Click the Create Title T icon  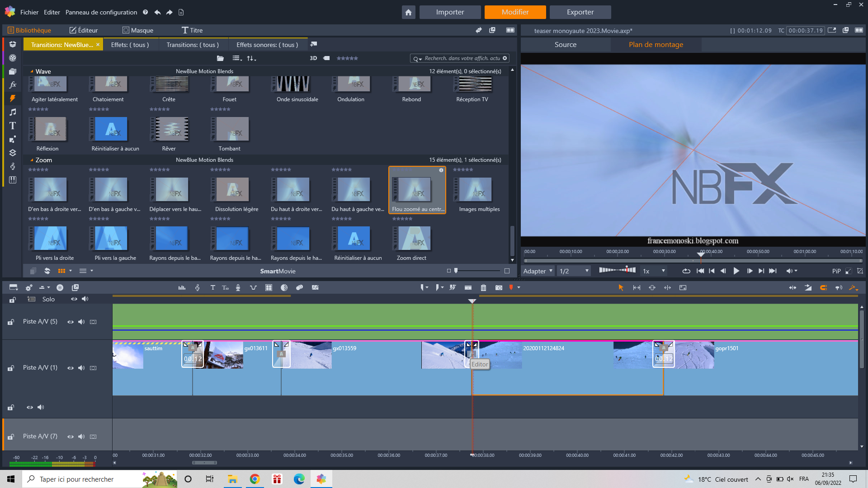coord(212,288)
